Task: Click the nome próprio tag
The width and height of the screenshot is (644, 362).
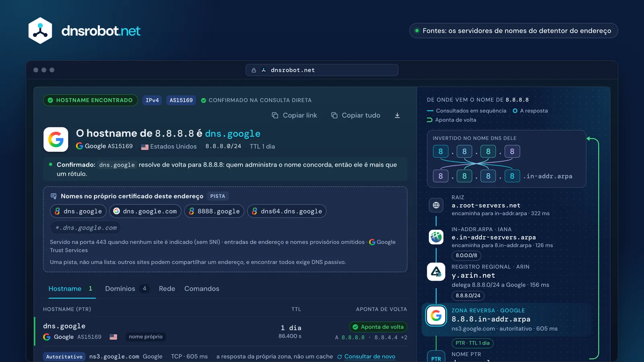Action: click(x=146, y=337)
